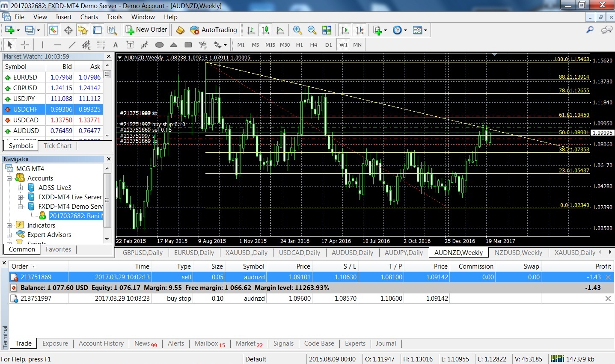Viewport: 615px width, 364px height.
Task: Sort orders by Profit column header
Action: pyautogui.click(x=603, y=266)
